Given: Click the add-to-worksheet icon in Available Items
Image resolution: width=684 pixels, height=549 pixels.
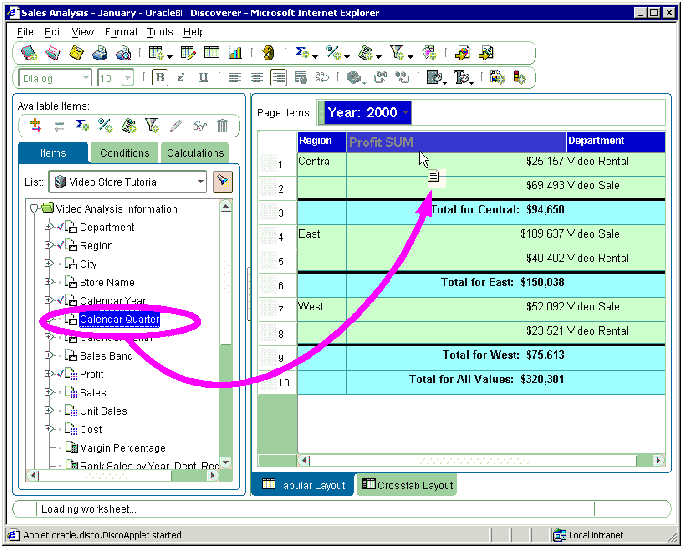Looking at the screenshot, I should click(35, 126).
